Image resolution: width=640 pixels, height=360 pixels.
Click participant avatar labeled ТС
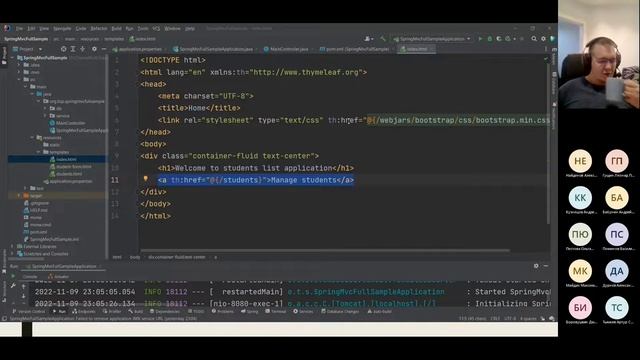tap(617, 308)
